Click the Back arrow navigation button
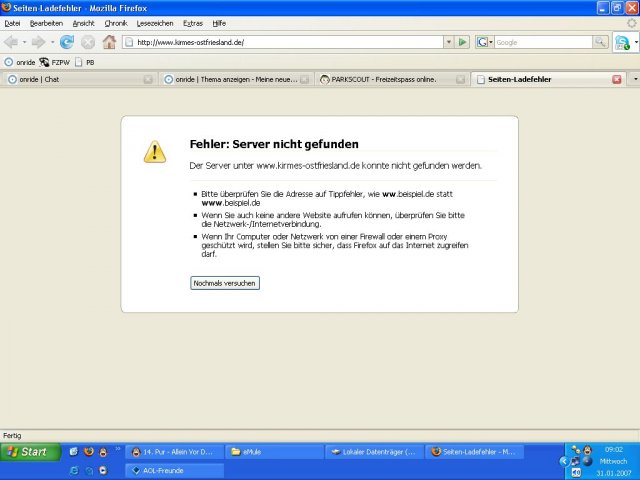This screenshot has height=480, width=640. coord(11,42)
